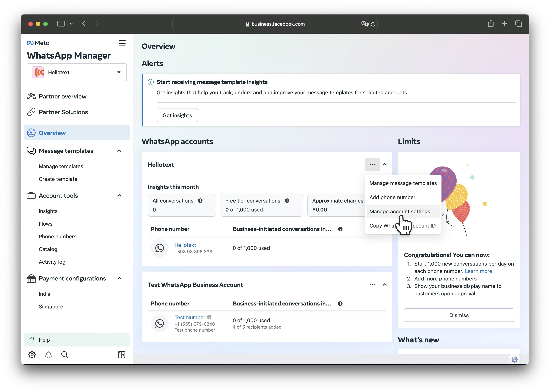Collapse the Test WhatsApp Business Account card
Screen dimensions: 550x392
[385, 285]
